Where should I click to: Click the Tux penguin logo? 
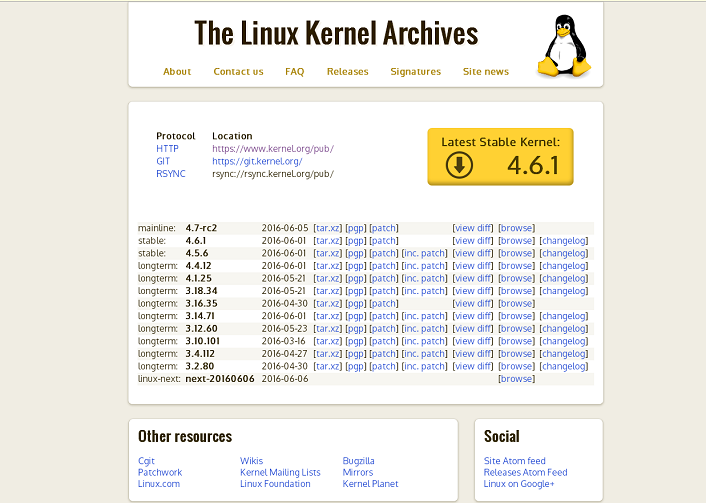[x=564, y=46]
